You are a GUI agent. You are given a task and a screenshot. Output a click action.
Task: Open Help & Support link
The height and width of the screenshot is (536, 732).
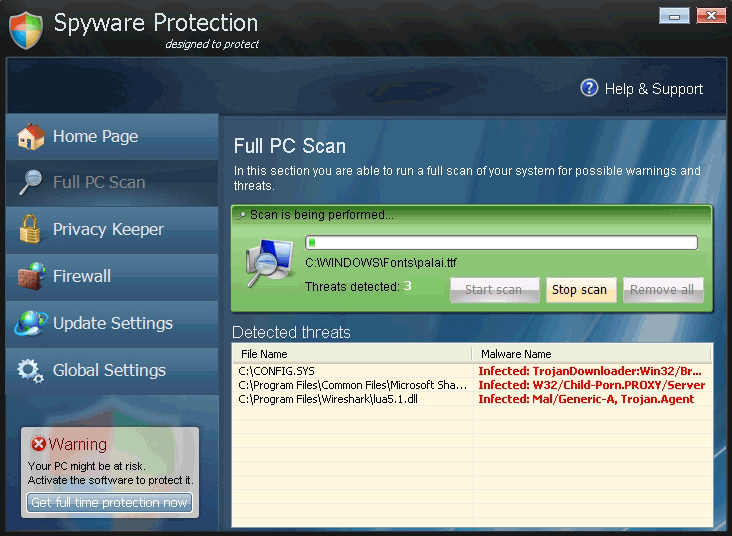(653, 89)
